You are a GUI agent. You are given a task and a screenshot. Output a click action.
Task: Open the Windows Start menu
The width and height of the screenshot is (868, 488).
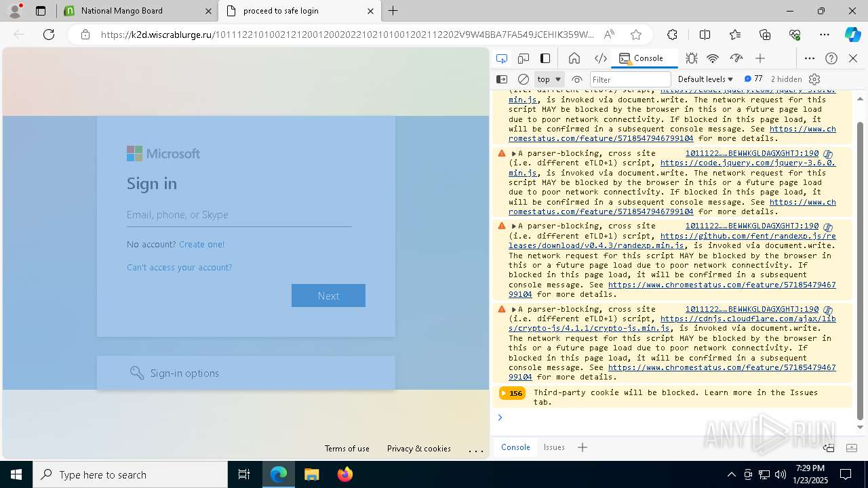16,474
